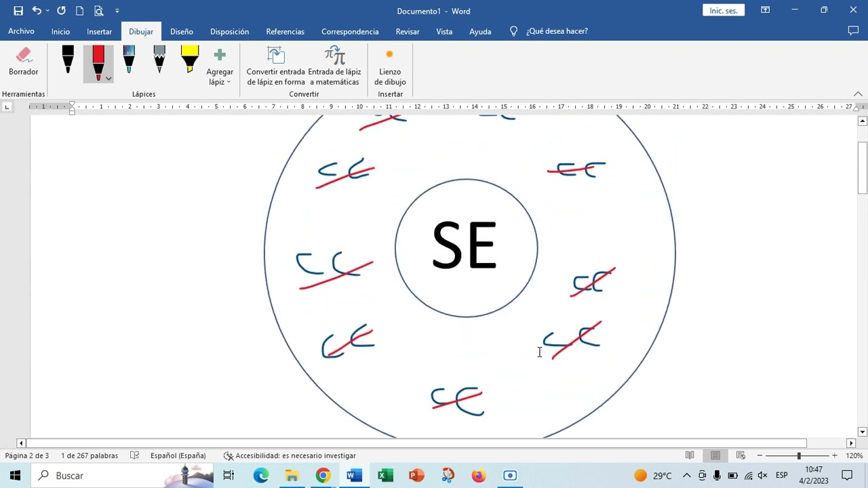Viewport: 868px width, 488px height.
Task: Switch to the Referencias tab
Action: pyautogui.click(x=285, y=31)
